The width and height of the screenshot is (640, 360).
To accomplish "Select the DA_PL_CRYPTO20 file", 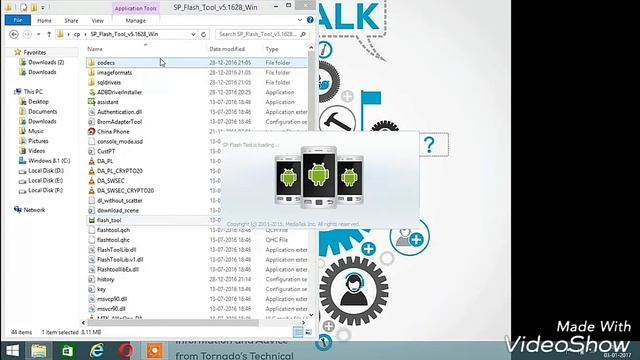I will pos(120,171).
